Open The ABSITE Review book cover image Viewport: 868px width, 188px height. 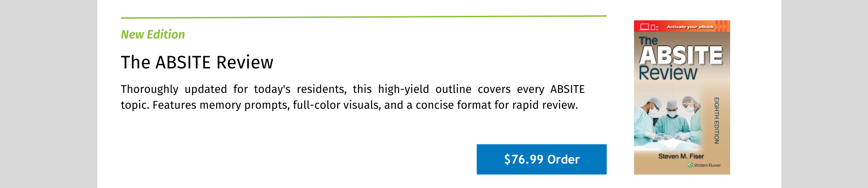(682, 97)
